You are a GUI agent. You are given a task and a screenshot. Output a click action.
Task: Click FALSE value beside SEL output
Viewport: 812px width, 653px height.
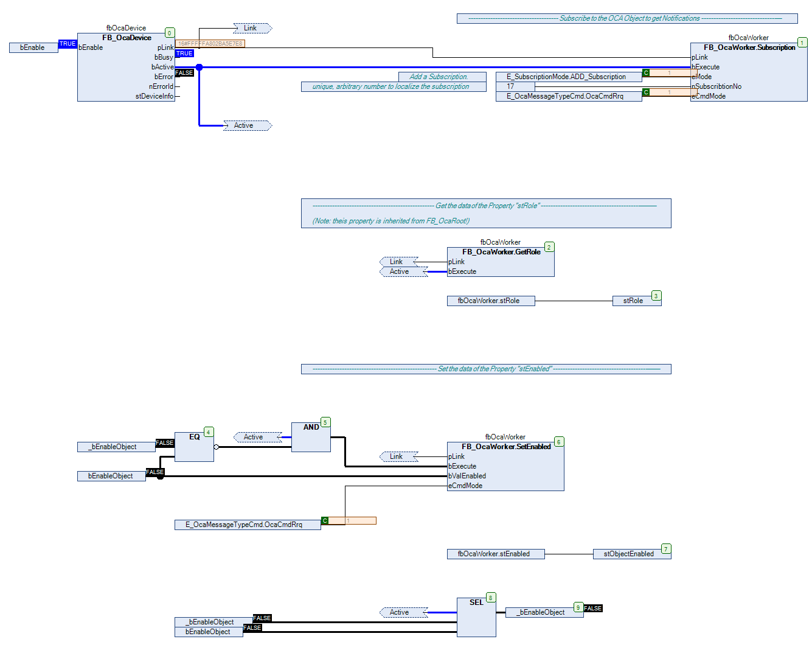point(593,609)
